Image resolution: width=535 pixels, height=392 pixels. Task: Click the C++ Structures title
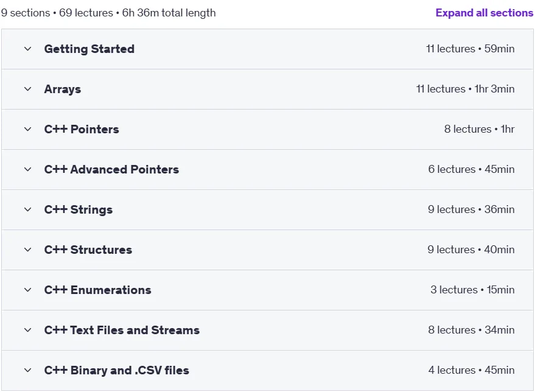pos(88,250)
